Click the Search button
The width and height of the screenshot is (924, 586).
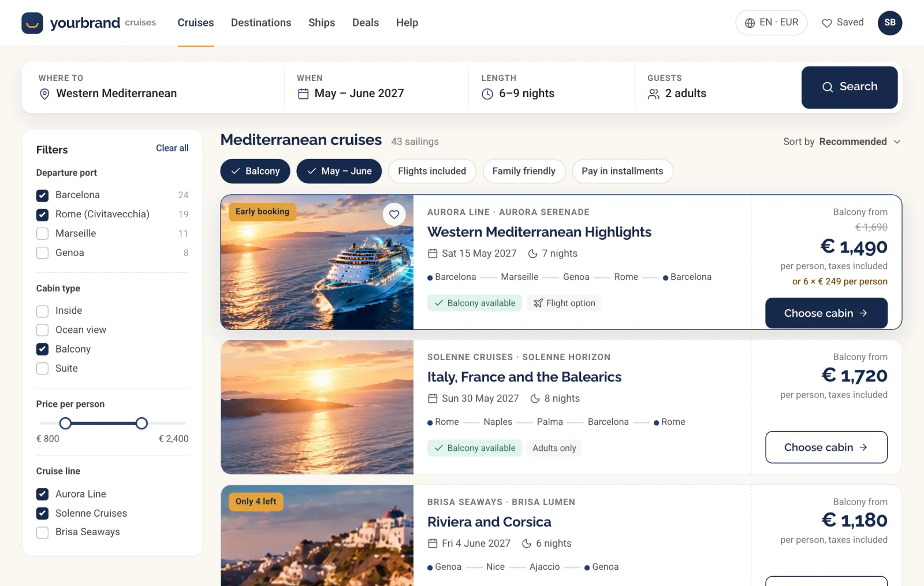coord(850,87)
